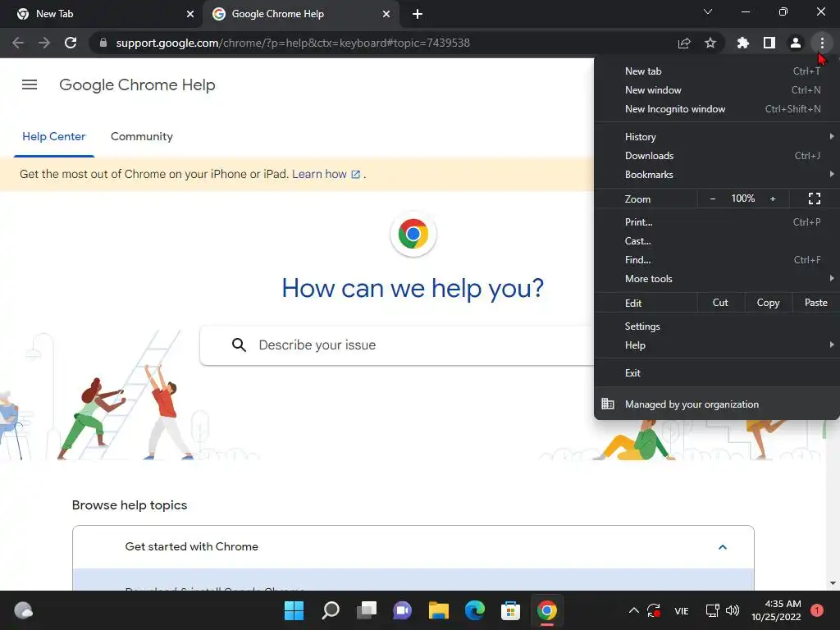This screenshot has height=630, width=840.
Task: Open a new tab with plus button
Action: click(418, 14)
